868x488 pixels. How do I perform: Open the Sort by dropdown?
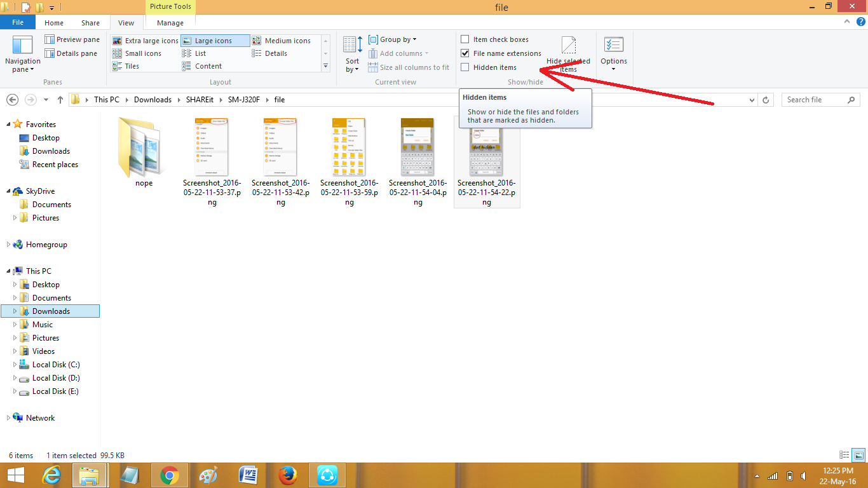tap(352, 54)
